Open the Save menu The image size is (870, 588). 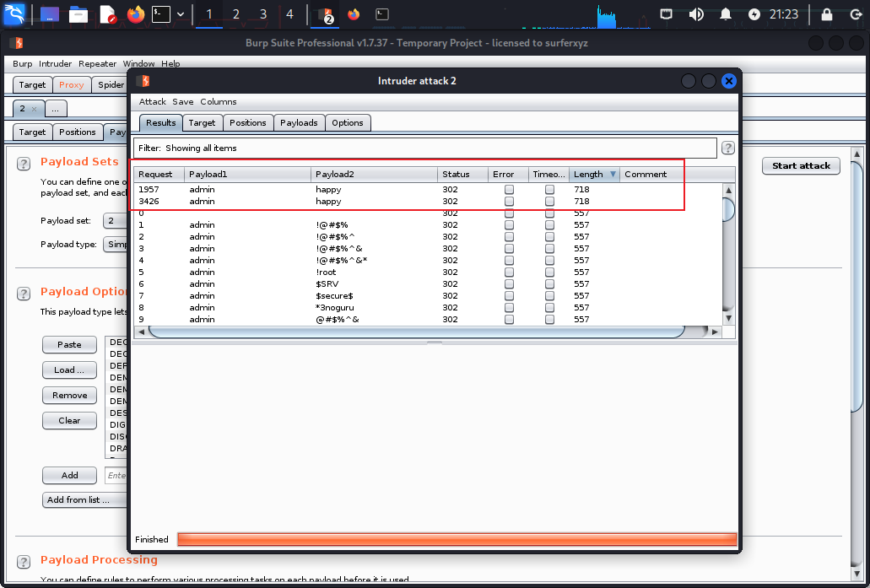[x=182, y=101]
